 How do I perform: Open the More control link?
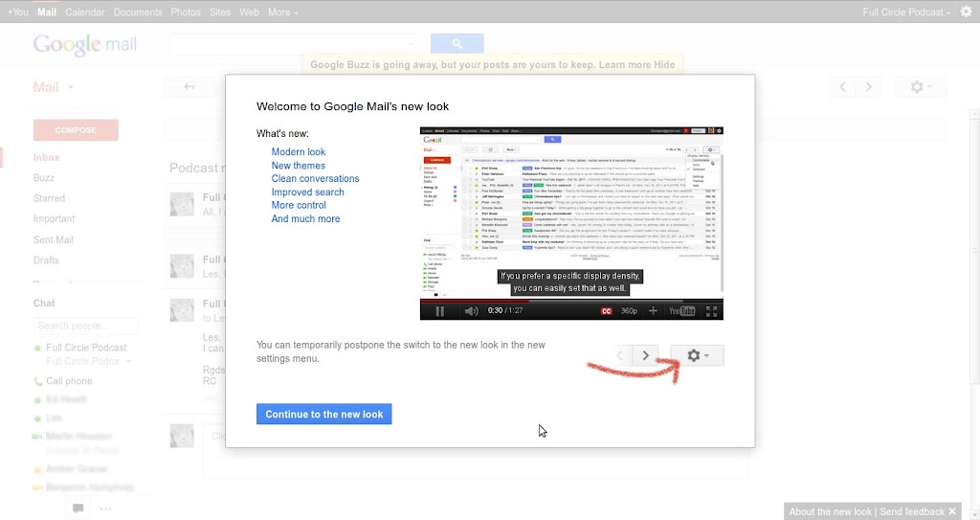click(299, 205)
